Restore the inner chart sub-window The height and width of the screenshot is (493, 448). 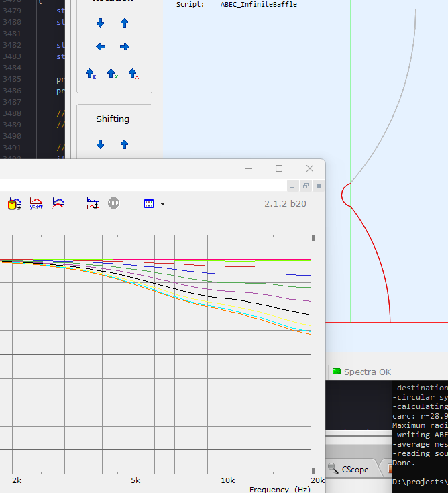coord(306,186)
